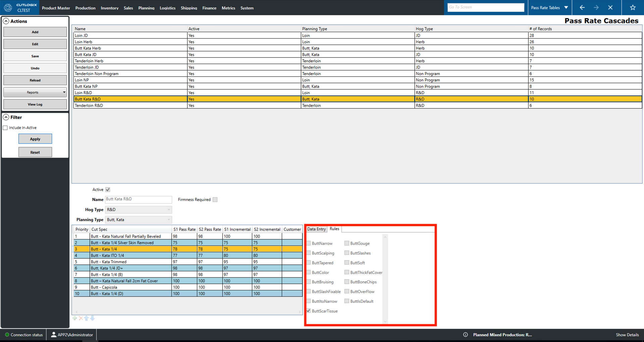Open the Reports dropdown
The image size is (644, 342).
click(x=35, y=92)
